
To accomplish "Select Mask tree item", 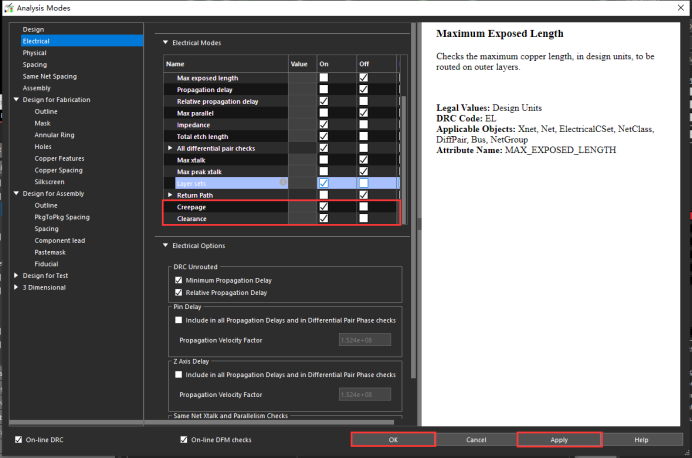I will (42, 123).
